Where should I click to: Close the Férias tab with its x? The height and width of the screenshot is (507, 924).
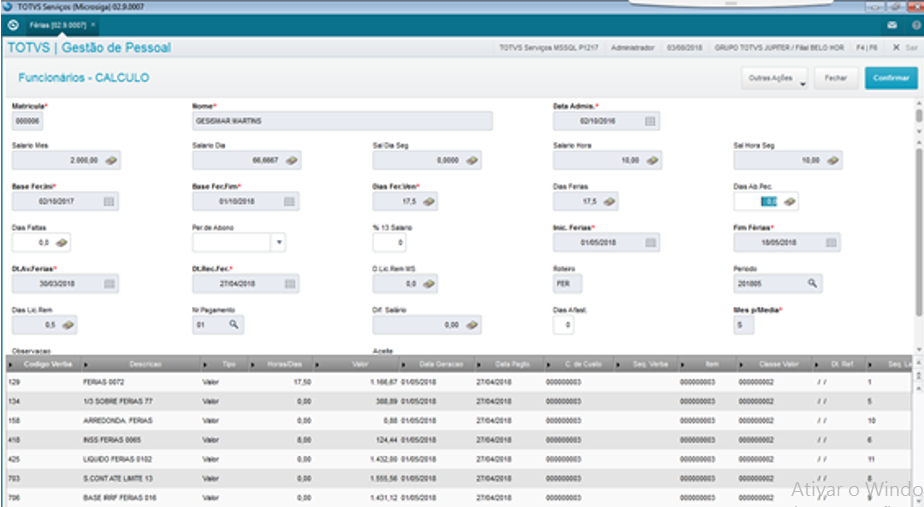pos(93,25)
